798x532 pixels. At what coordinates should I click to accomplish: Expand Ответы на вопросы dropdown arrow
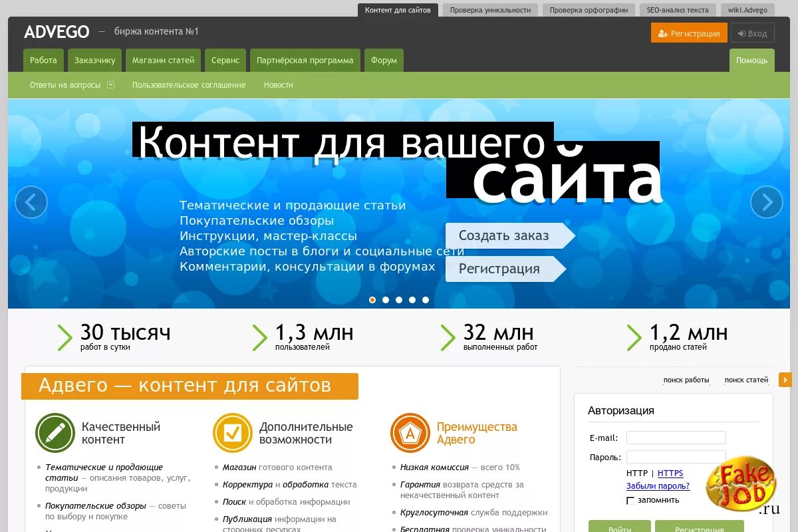point(111,84)
